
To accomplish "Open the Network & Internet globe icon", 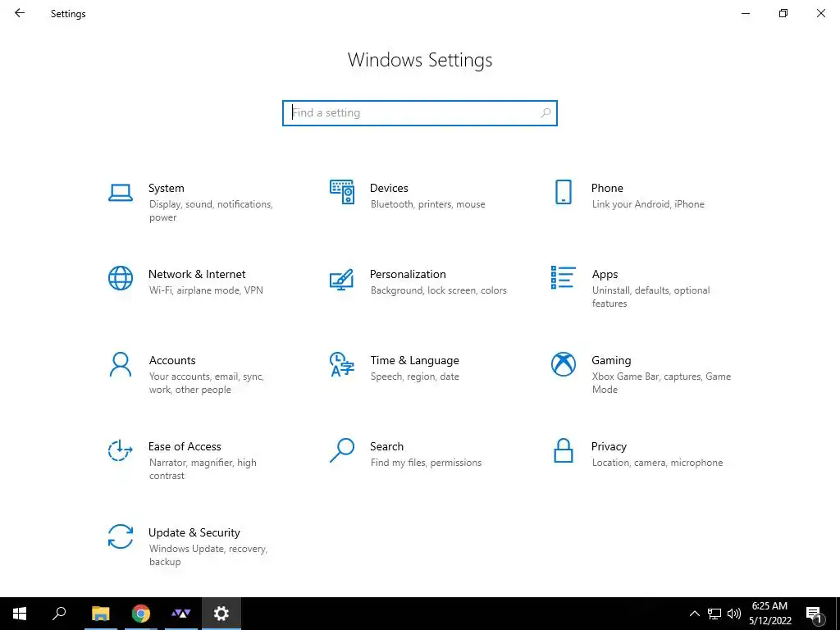I will pyautogui.click(x=121, y=278).
